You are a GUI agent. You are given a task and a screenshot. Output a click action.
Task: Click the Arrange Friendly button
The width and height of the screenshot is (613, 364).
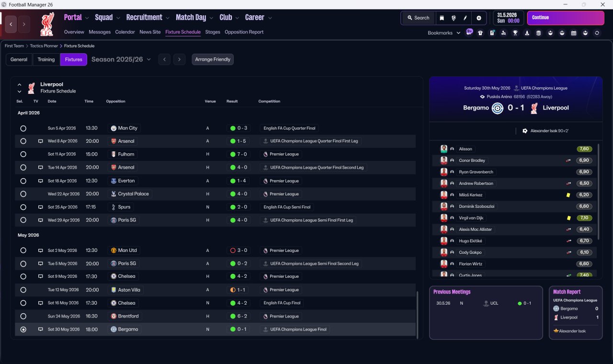(x=213, y=59)
